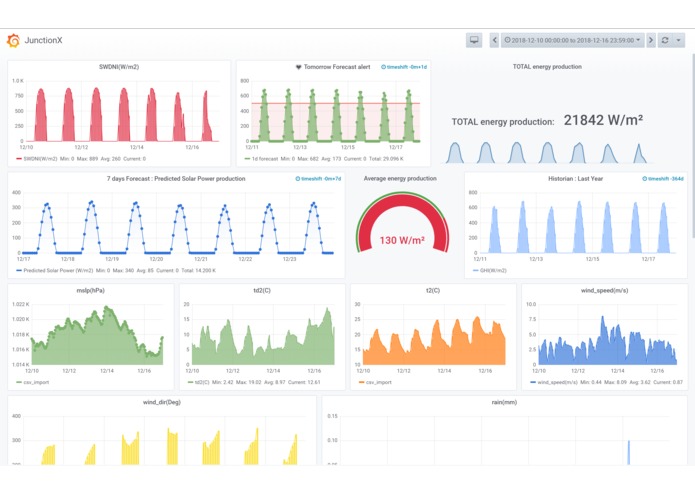Click the TOTAL energy production panel title
Screen dimensions: 695x494
coord(547,67)
